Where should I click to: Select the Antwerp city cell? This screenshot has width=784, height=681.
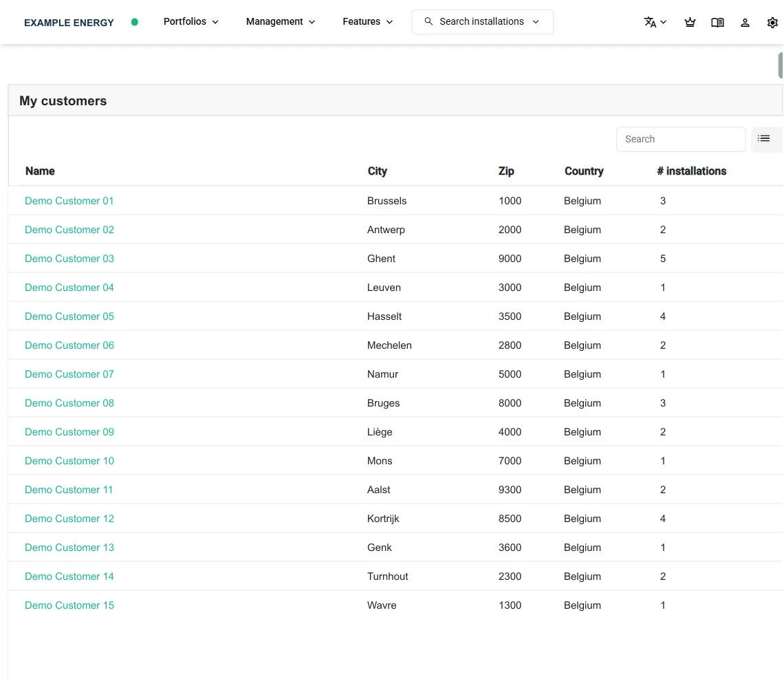386,230
